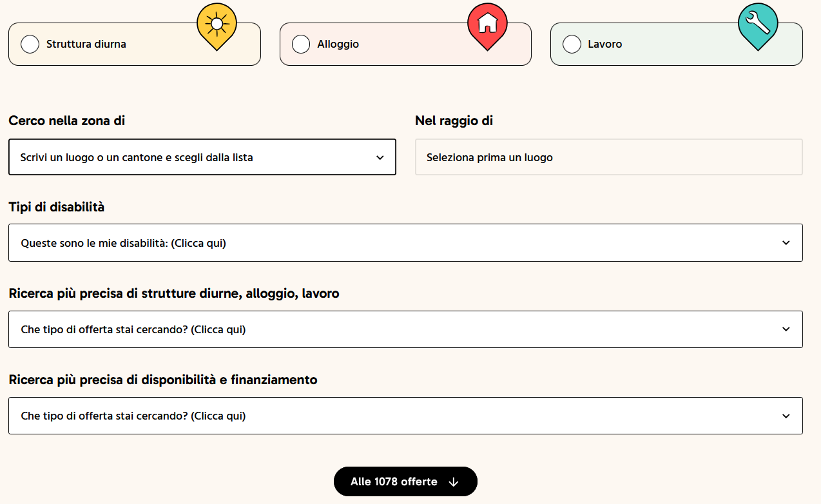Open the precise offer type search dropdown
Screen dimensions: 821x504
point(405,329)
